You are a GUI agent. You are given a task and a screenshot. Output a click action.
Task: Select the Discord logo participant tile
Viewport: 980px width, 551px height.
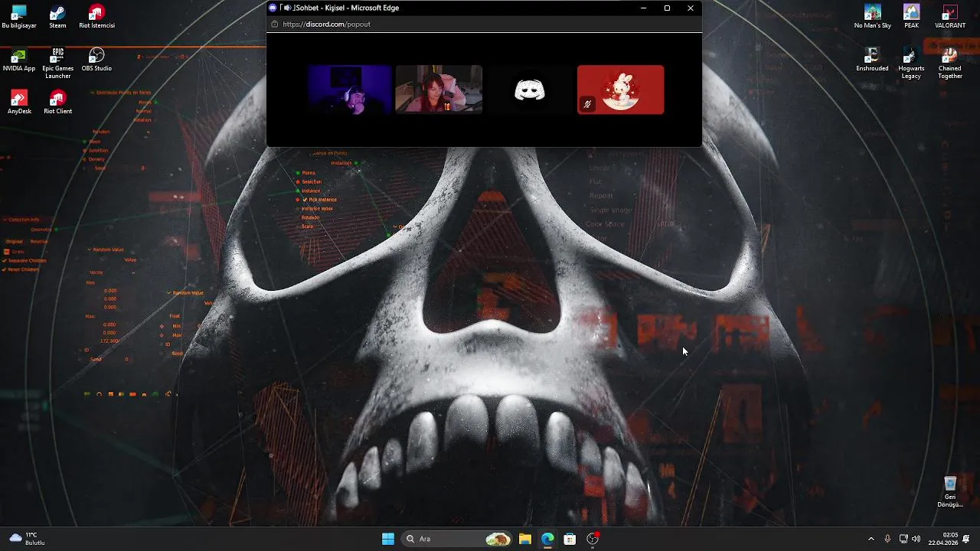[529, 90]
